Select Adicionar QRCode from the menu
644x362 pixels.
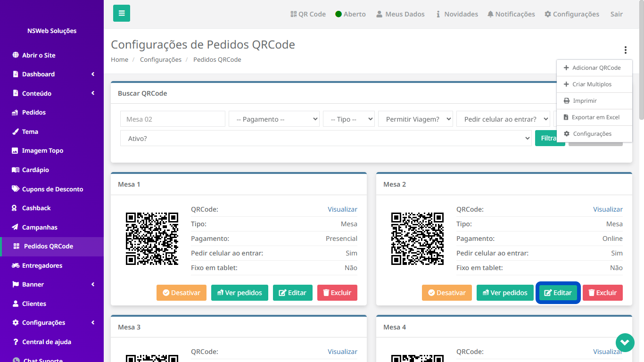594,68
